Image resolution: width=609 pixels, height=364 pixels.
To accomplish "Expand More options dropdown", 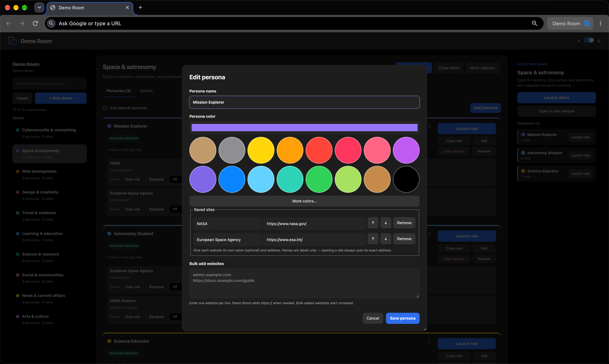I will [483, 68].
